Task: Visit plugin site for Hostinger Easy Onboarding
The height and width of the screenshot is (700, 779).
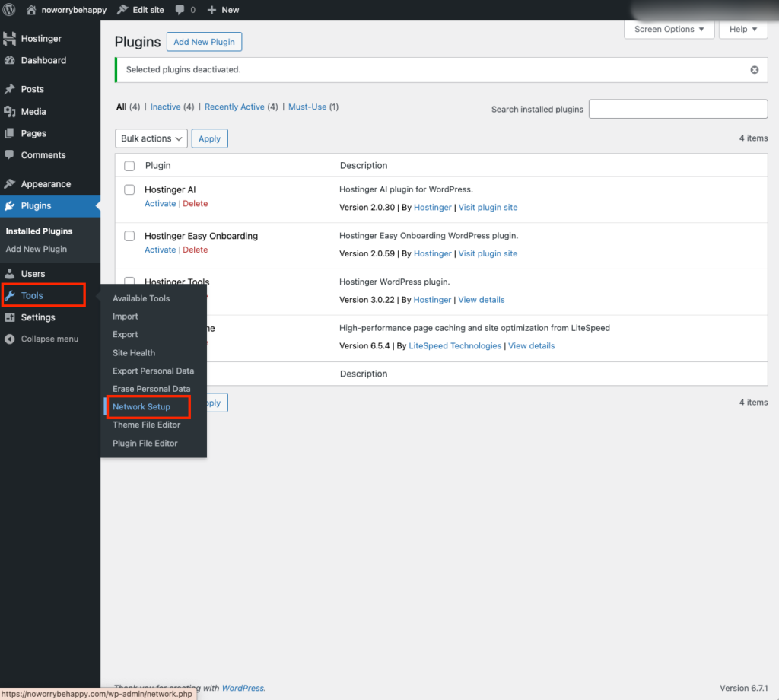Action: coord(488,254)
